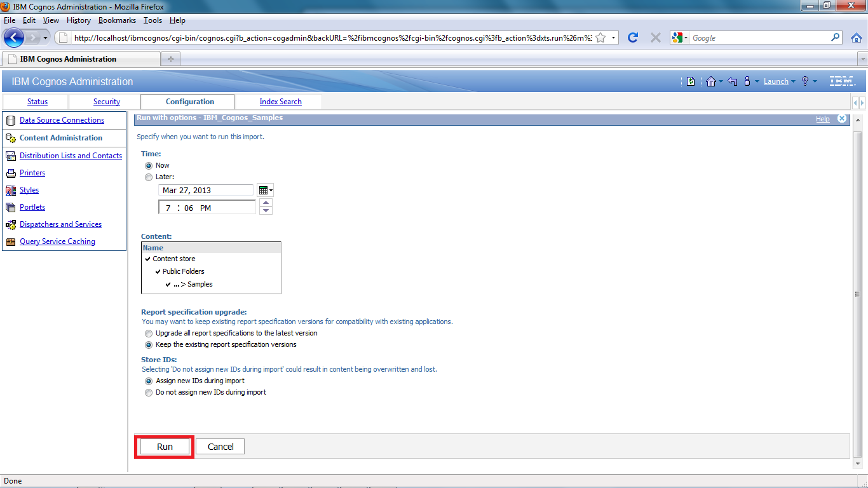
Task: Open the calendar date picker
Action: point(266,190)
